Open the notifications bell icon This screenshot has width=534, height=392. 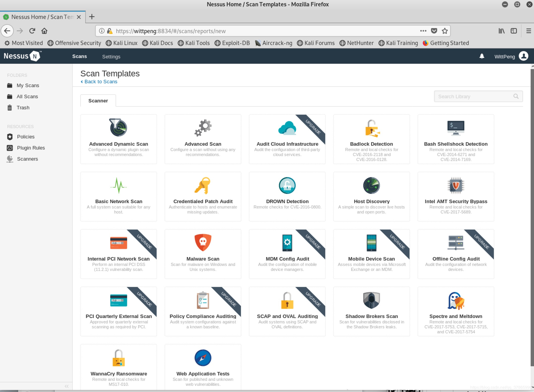click(482, 56)
